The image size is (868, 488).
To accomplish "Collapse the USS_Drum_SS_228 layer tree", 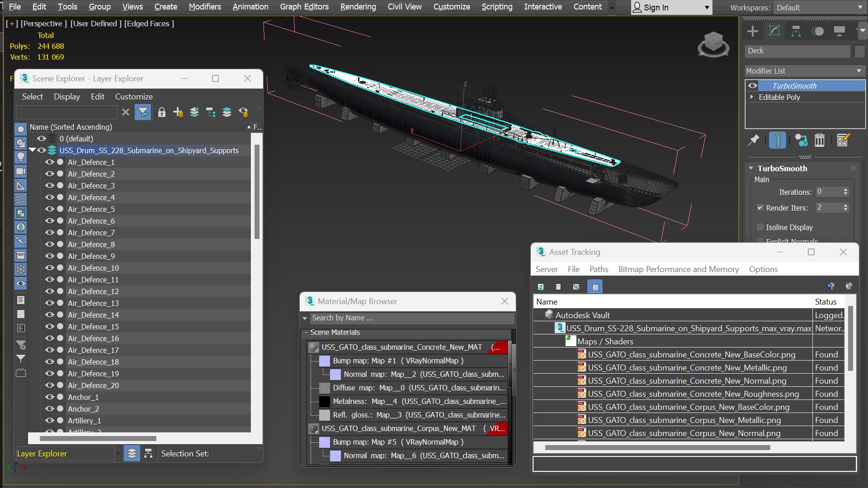I will [x=32, y=150].
